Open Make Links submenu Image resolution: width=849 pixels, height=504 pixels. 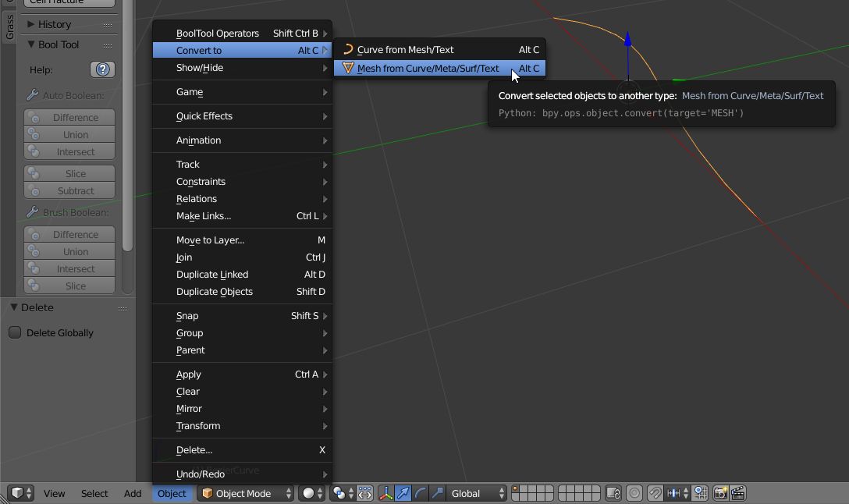(242, 216)
